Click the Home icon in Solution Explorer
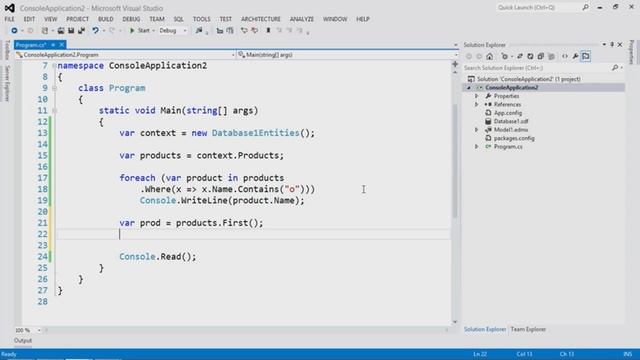This screenshot has width=640, height=360. [x=490, y=56]
